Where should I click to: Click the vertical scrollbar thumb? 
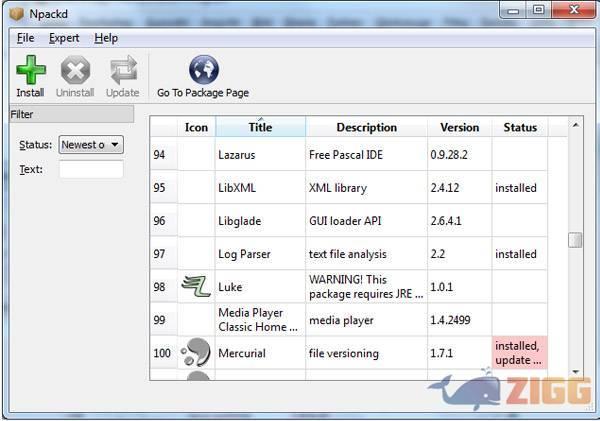pyautogui.click(x=575, y=240)
